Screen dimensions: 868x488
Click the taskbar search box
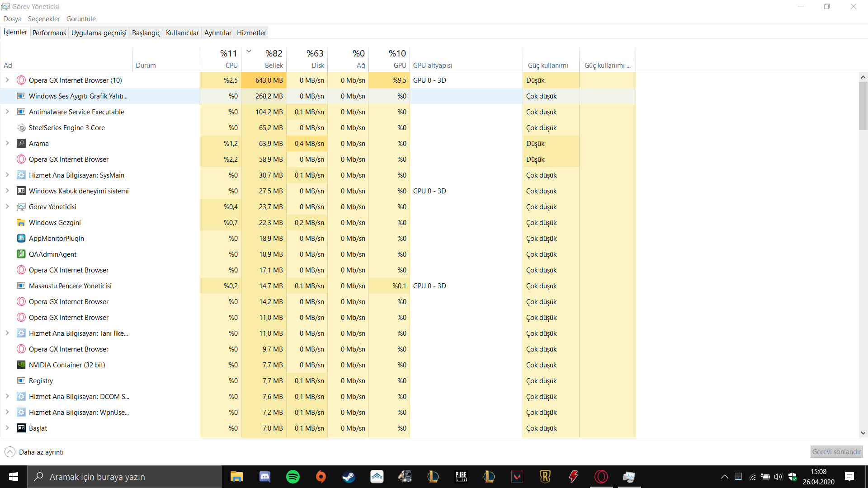click(124, 477)
